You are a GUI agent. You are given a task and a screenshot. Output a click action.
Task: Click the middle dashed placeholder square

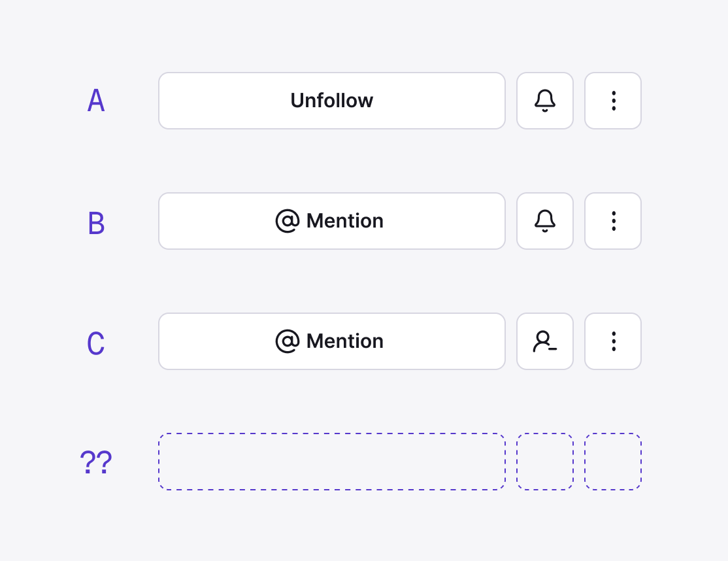545,462
